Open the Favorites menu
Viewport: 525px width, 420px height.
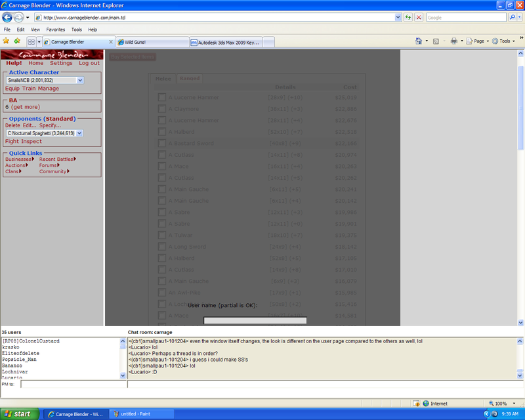[x=56, y=30]
